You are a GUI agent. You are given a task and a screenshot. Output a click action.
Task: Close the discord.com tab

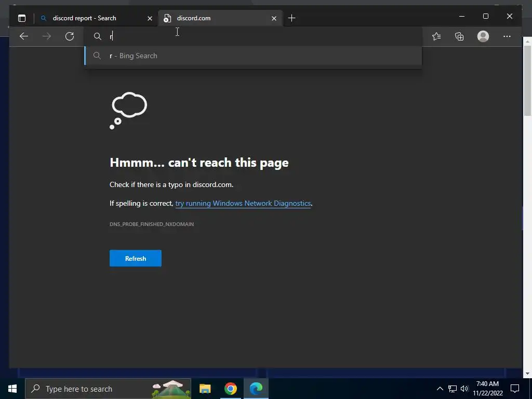274,18
